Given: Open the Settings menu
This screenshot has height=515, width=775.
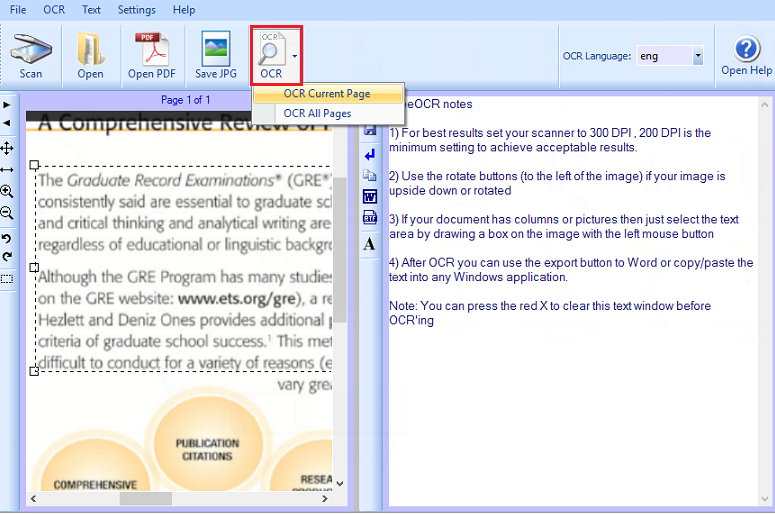Looking at the screenshot, I should click(136, 9).
